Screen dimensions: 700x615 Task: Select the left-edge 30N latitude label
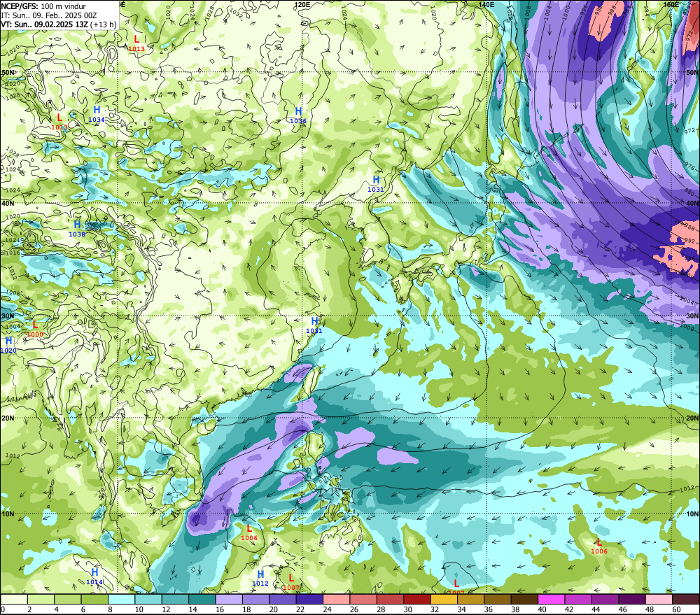click(8, 316)
